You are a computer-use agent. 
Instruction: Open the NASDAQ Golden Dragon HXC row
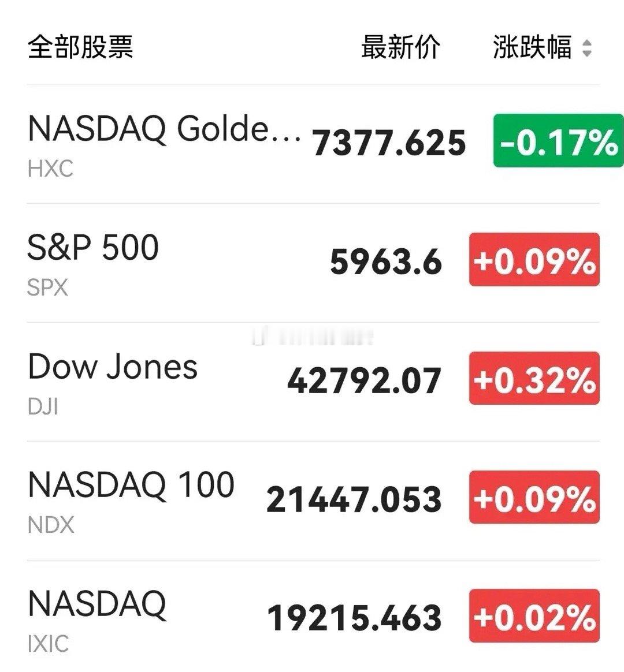click(313, 144)
